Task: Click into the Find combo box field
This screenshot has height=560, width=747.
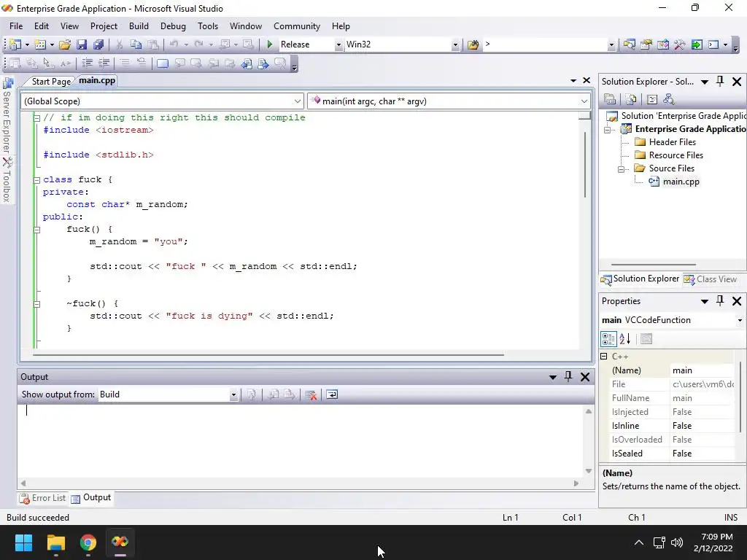Action: [545, 44]
